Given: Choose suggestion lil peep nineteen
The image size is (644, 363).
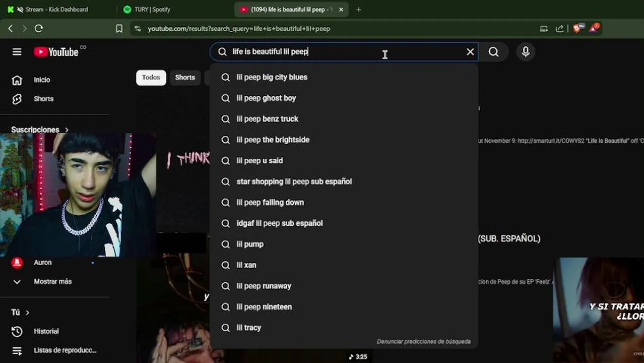Looking at the screenshot, I should (344, 307).
